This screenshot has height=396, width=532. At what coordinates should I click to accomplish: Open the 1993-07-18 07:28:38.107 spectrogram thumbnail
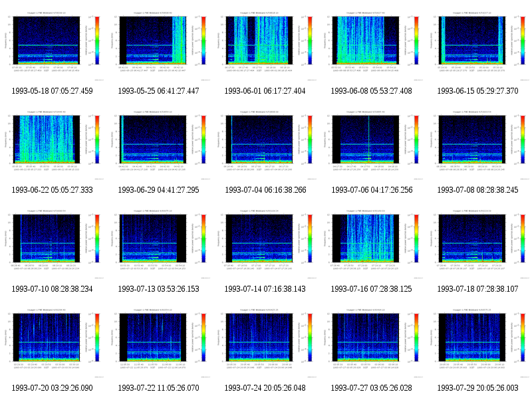tap(477, 244)
